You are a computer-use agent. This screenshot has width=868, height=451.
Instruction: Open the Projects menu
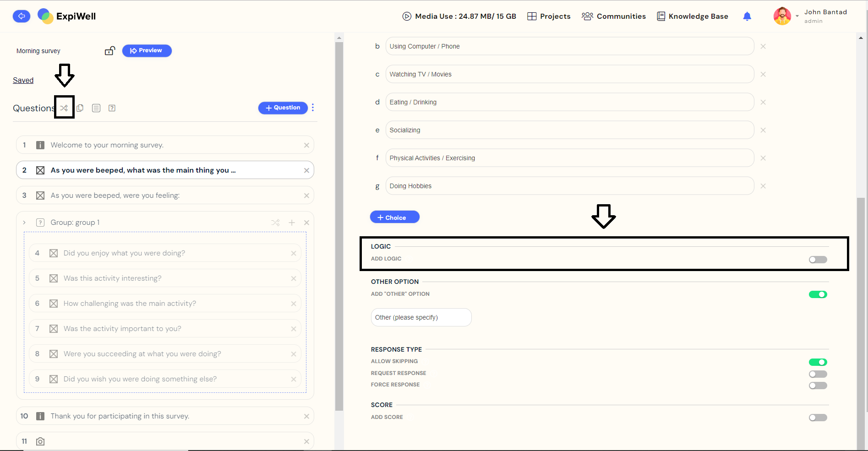(549, 16)
